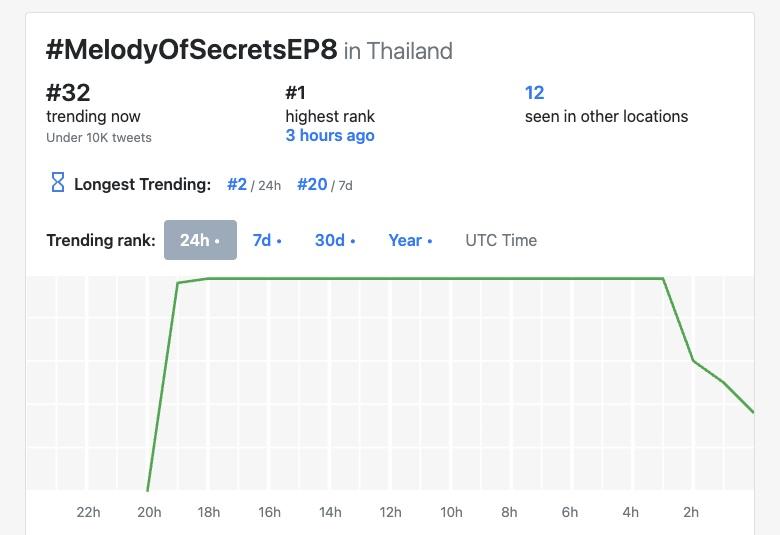Click the #32 trending now rank
Screen dimensions: 780x535
(x=68, y=93)
